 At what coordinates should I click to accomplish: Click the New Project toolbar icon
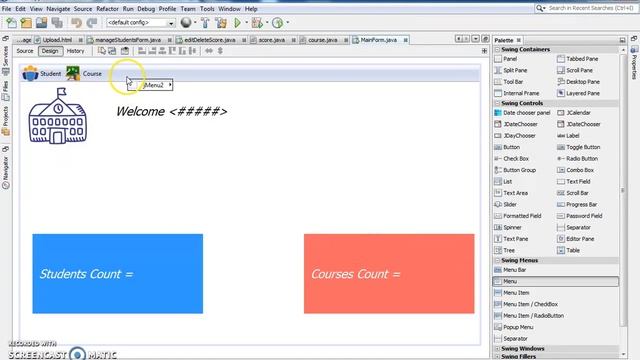coord(26,23)
